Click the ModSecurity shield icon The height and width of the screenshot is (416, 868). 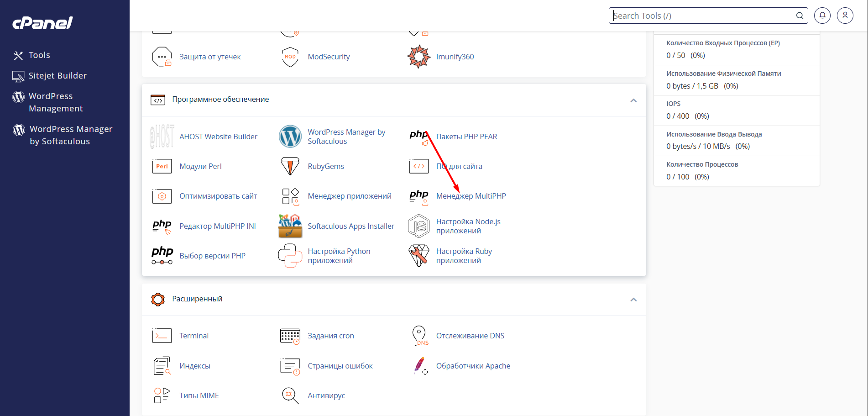[x=290, y=57]
